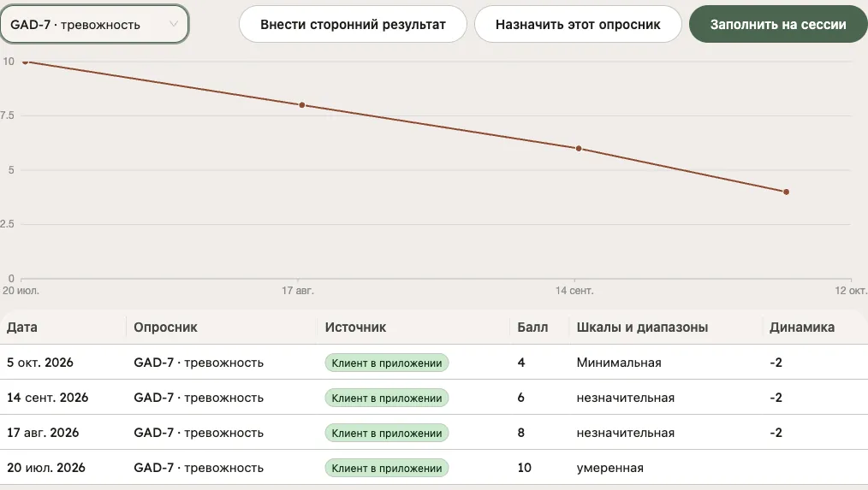Click the '20 июл.' chart axis label
The height and width of the screenshot is (490, 868).
click(x=21, y=291)
